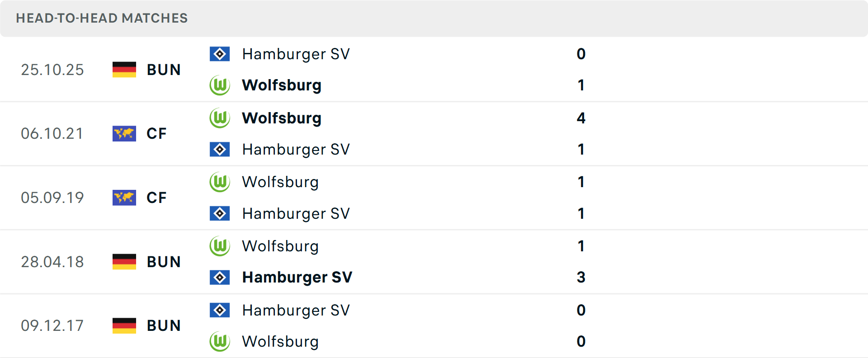Select the 05.09.19 match row

point(434,198)
